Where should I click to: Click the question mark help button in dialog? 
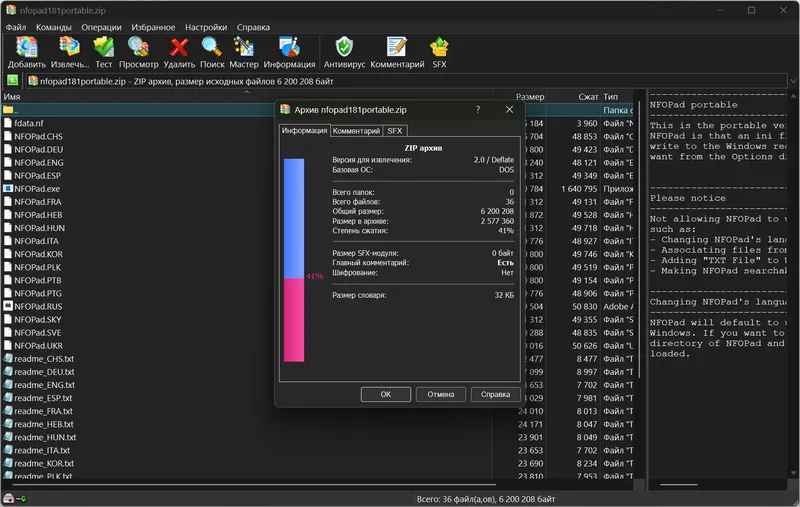pyautogui.click(x=478, y=110)
